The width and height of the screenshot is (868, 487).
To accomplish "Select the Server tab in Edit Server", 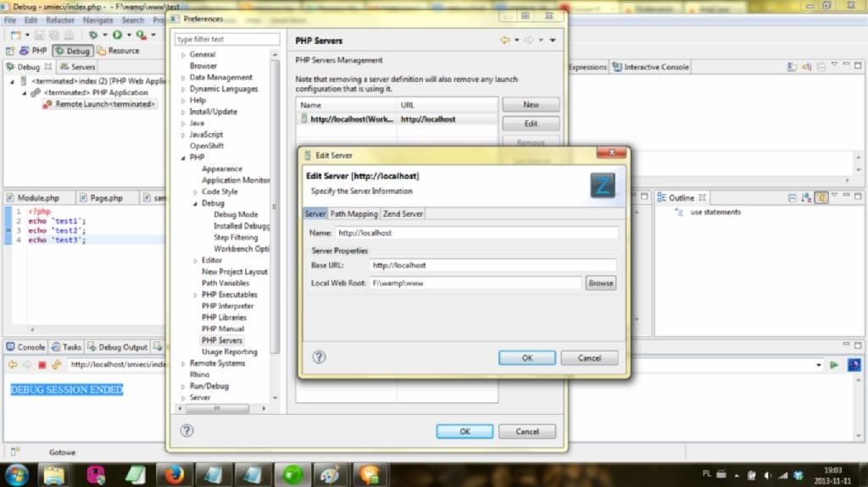I will [315, 213].
